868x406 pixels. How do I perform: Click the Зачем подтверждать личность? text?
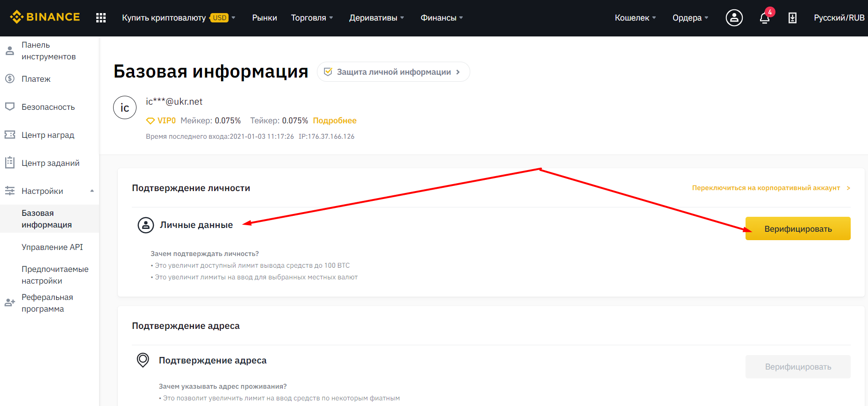204,254
